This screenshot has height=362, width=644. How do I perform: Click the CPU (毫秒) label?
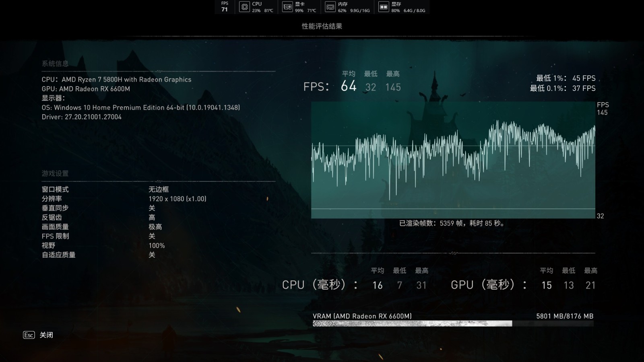(320, 285)
